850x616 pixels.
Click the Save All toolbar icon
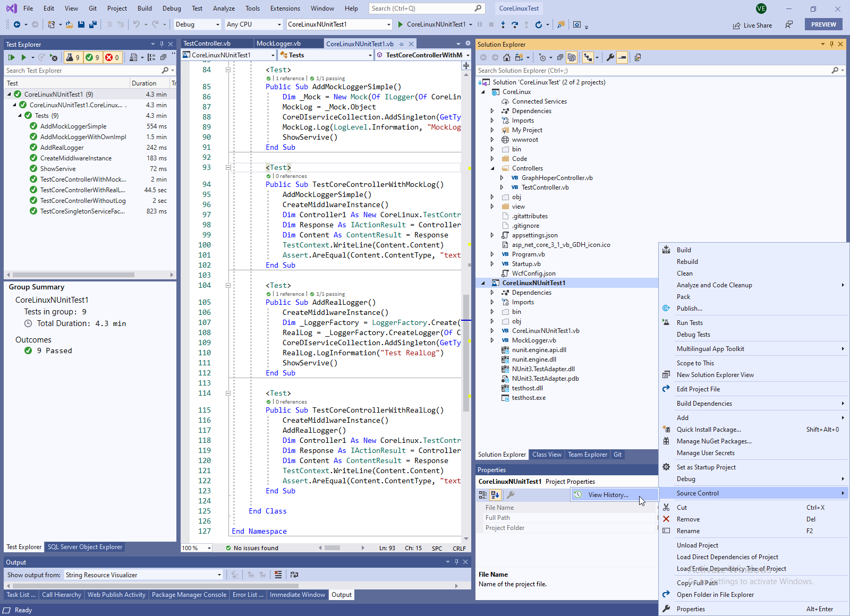93,24
